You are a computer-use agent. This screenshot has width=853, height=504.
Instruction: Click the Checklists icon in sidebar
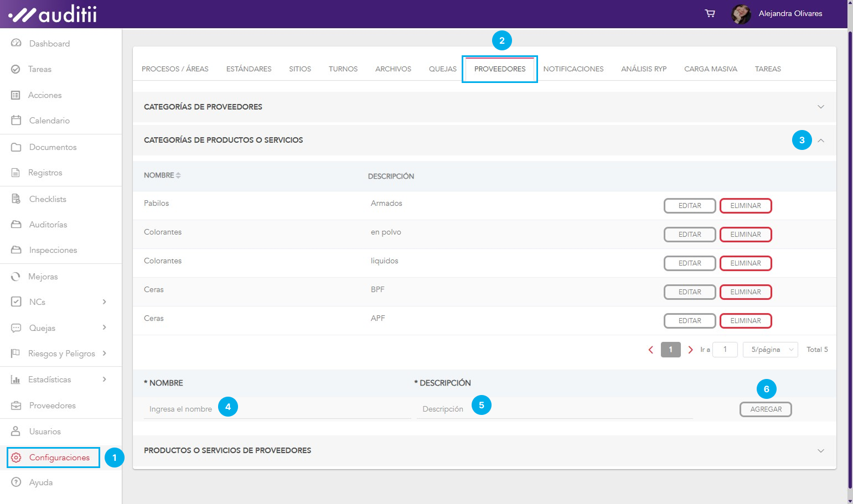click(16, 199)
